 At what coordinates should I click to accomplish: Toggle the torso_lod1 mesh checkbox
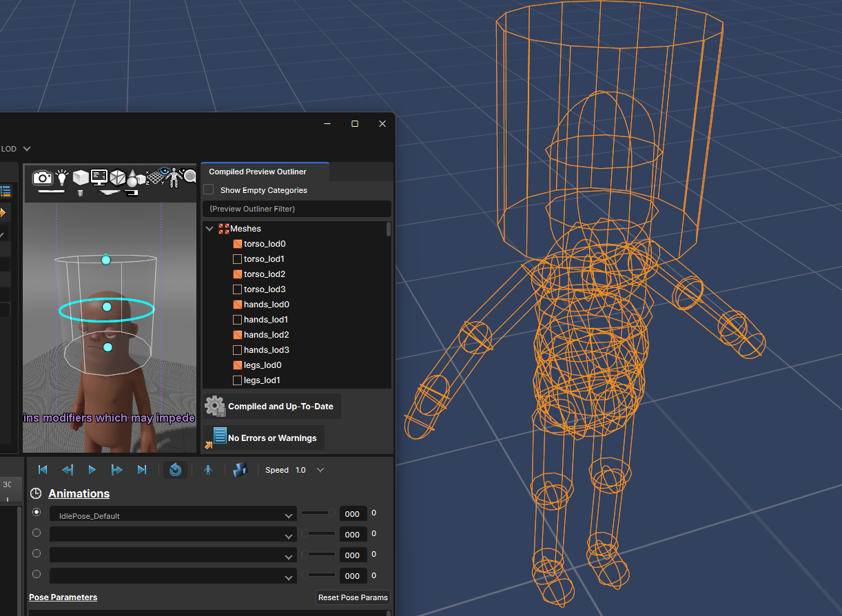click(238, 259)
